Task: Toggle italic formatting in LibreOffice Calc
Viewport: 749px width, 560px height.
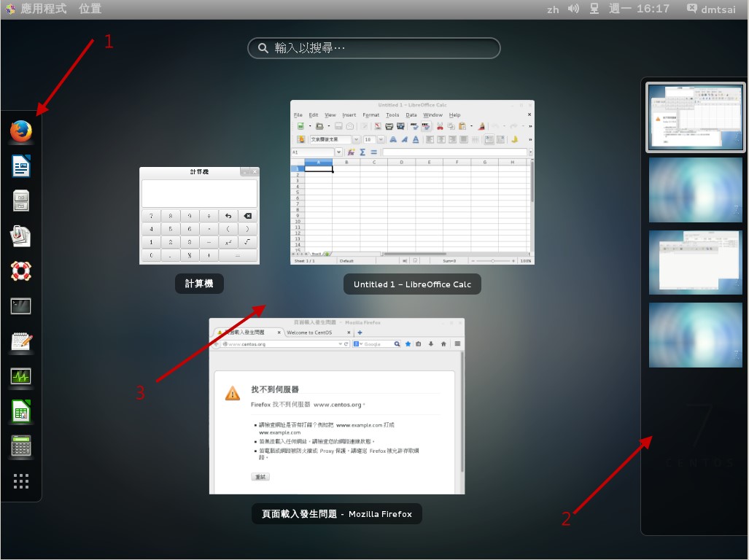Action: 404,139
